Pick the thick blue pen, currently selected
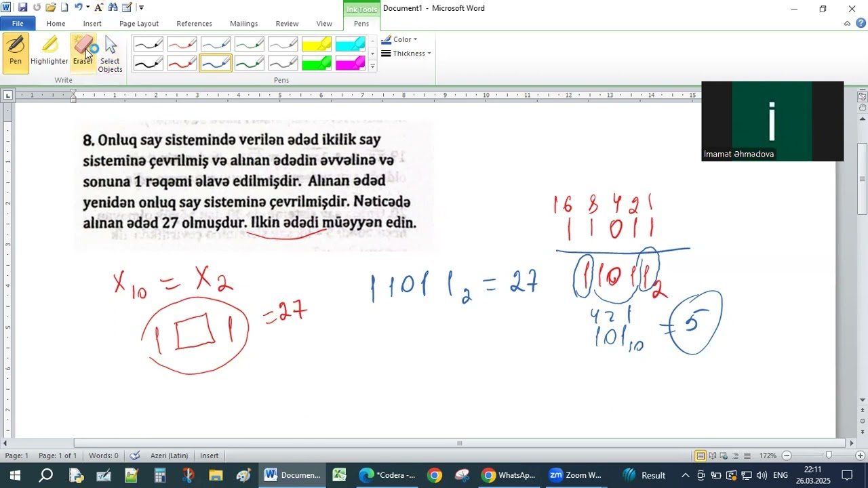This screenshot has width=868, height=488. (216, 63)
